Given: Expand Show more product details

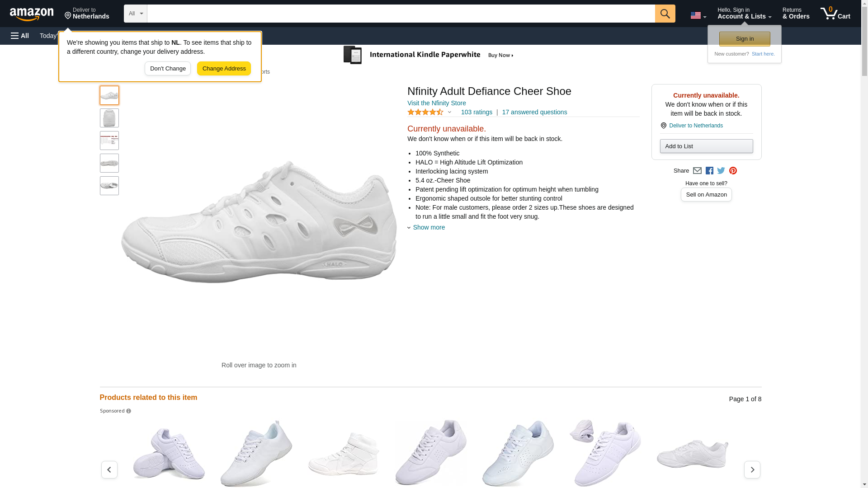Looking at the screenshot, I should [429, 227].
